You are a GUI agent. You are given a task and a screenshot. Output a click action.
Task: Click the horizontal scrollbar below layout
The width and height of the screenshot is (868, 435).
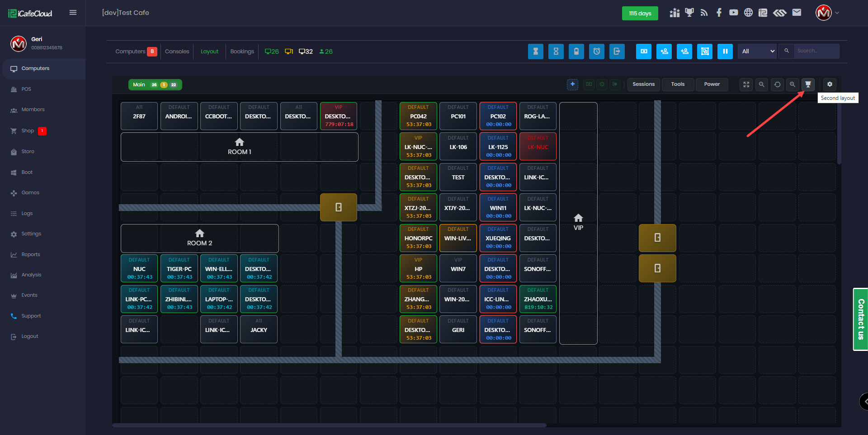click(329, 425)
